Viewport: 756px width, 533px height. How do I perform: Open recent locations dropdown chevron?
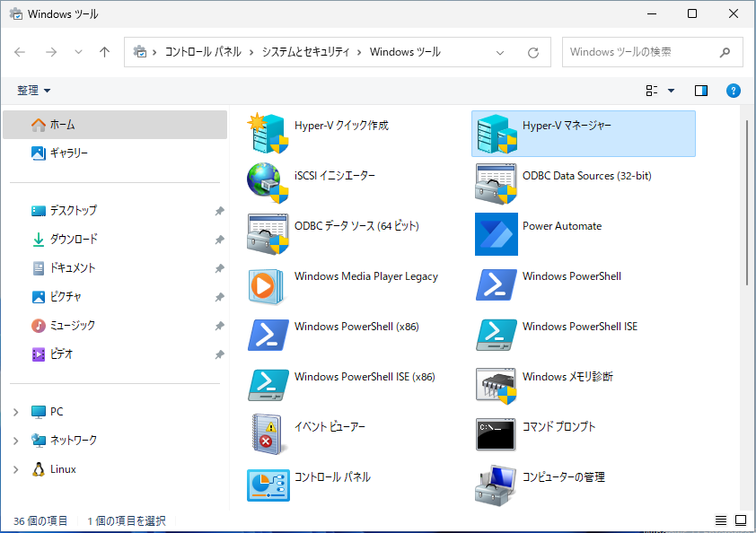click(x=78, y=52)
